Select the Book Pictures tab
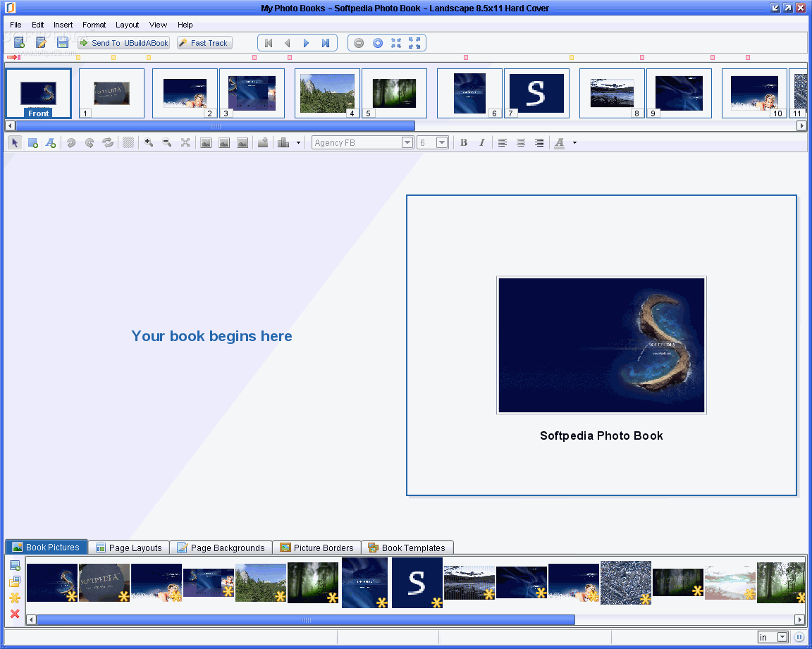This screenshot has width=812, height=649. [x=46, y=547]
